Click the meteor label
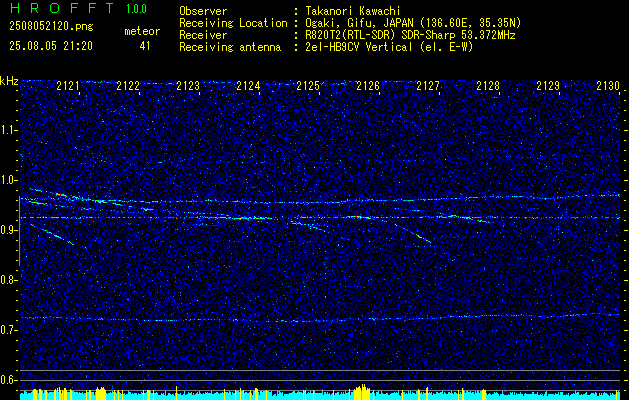Image resolution: width=629 pixels, height=400 pixels. [142, 31]
